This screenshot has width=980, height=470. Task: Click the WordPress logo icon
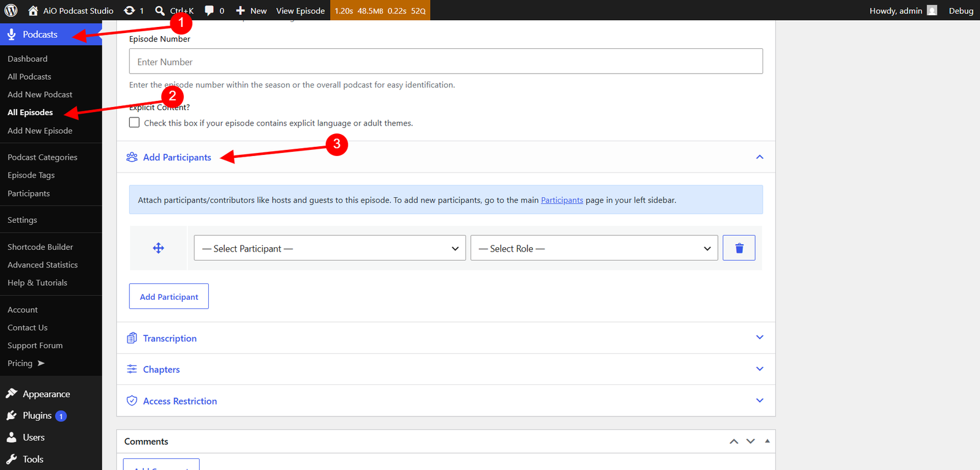[x=11, y=10]
